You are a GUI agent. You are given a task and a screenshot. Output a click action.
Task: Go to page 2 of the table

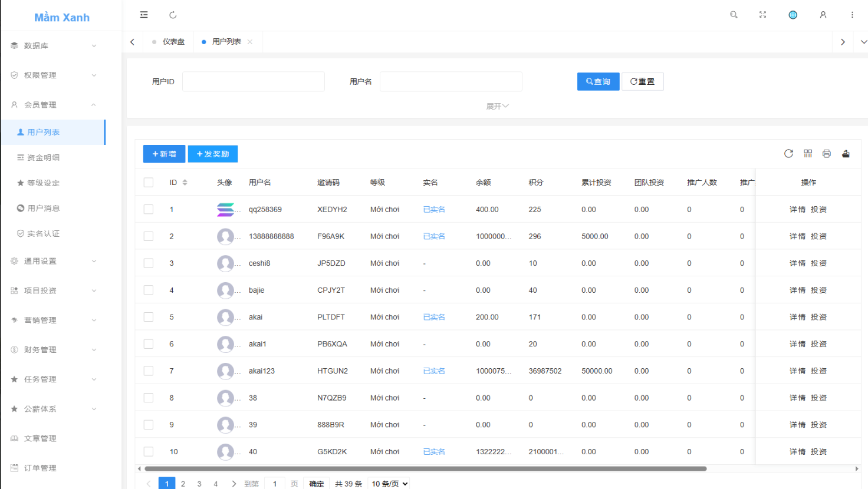click(183, 484)
